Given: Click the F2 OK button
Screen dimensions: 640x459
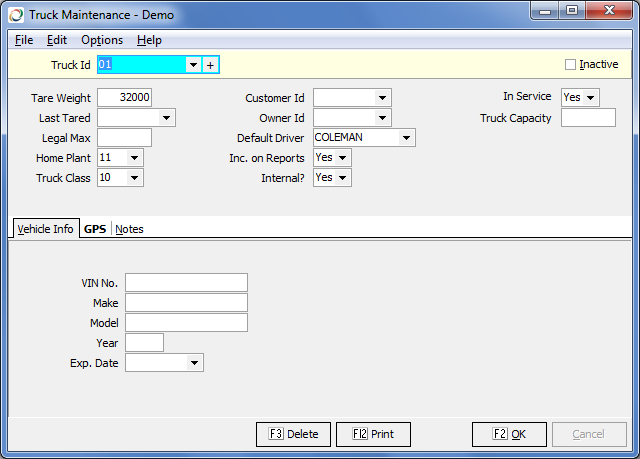Looking at the screenshot, I should [509, 434].
